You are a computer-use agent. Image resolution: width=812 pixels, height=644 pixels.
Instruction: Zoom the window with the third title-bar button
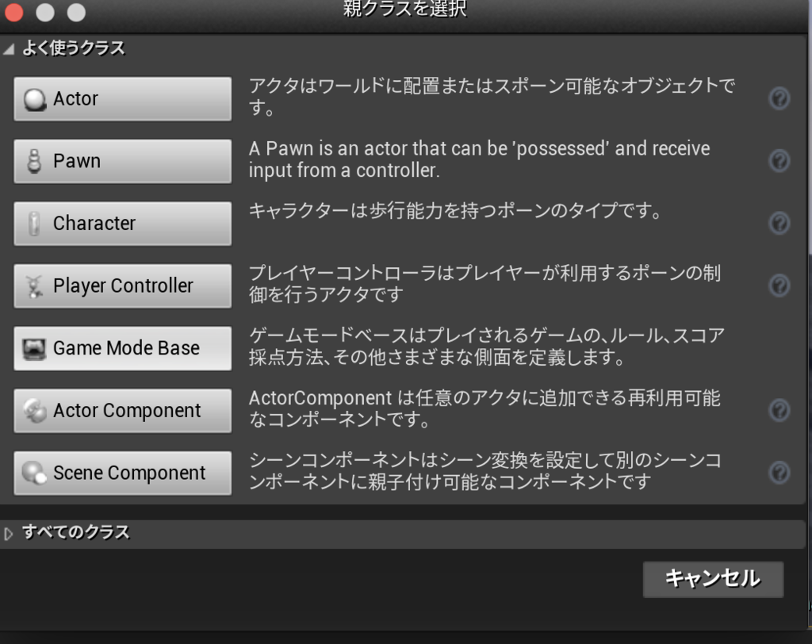coord(76,12)
